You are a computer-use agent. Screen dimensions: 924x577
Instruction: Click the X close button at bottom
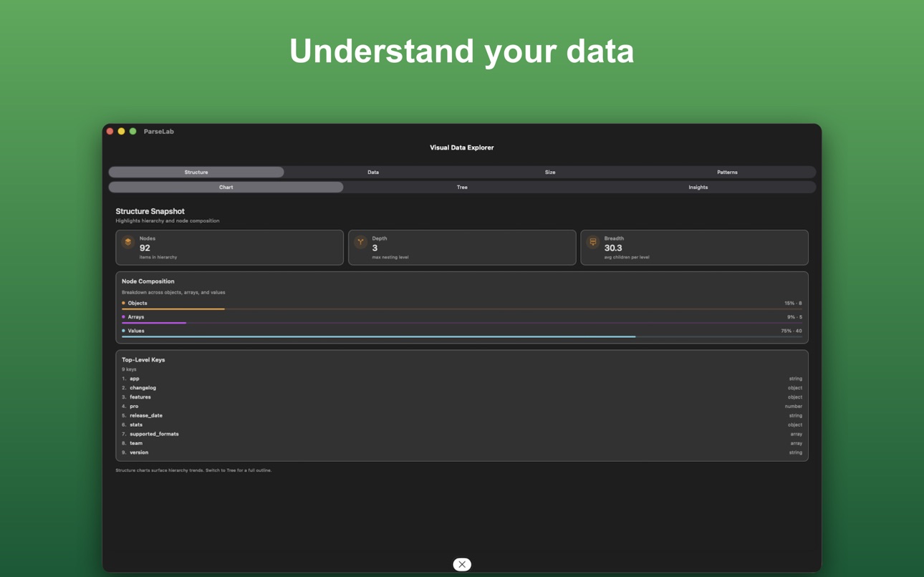(x=462, y=565)
